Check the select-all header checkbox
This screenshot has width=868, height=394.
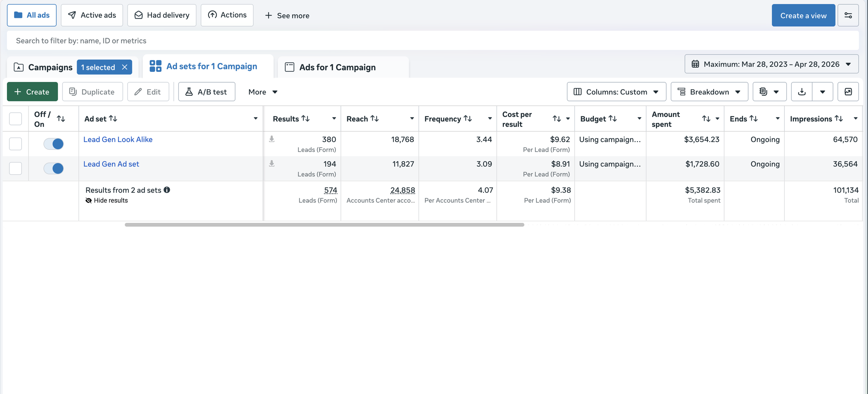(15, 119)
